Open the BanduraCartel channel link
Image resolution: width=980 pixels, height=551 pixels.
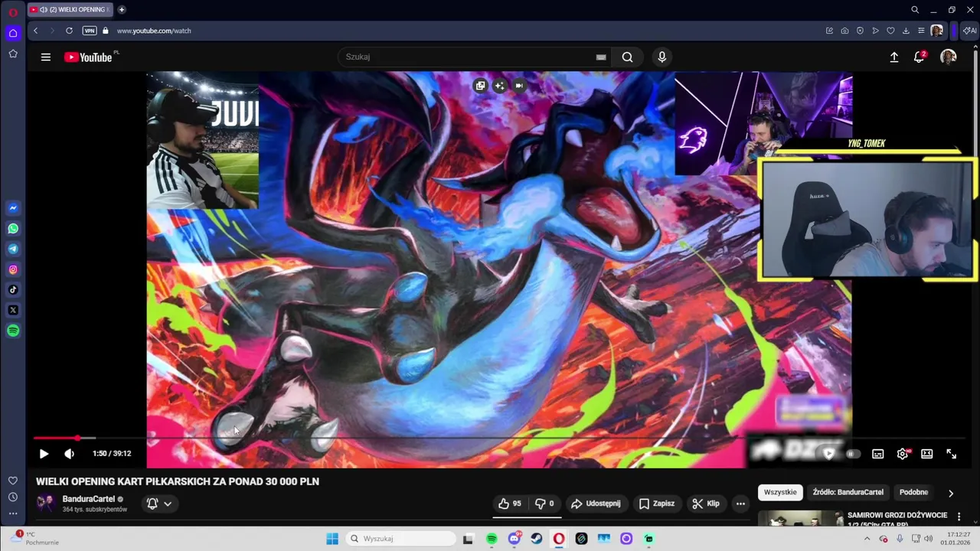pos(89,499)
